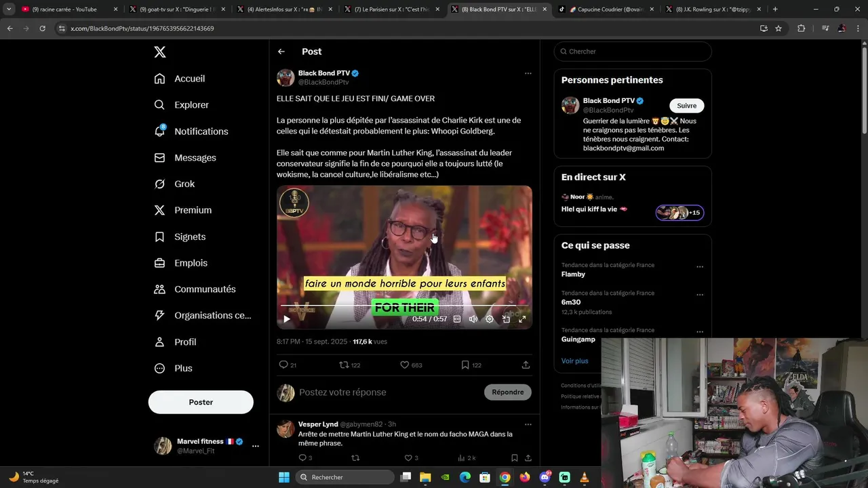The width and height of the screenshot is (868, 488).
Task: Open three-dot menu on Vesper Lynd's comment
Action: 528,424
